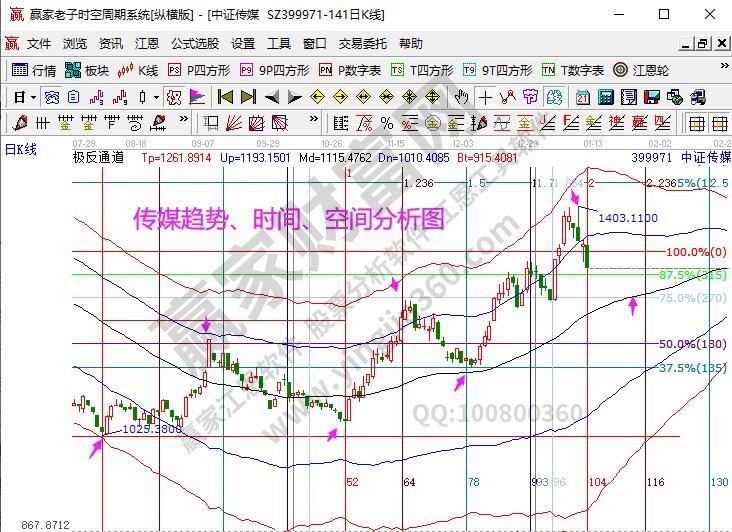Click the 日K线 chart label
Screen dimensions: 732x532
(x=21, y=148)
